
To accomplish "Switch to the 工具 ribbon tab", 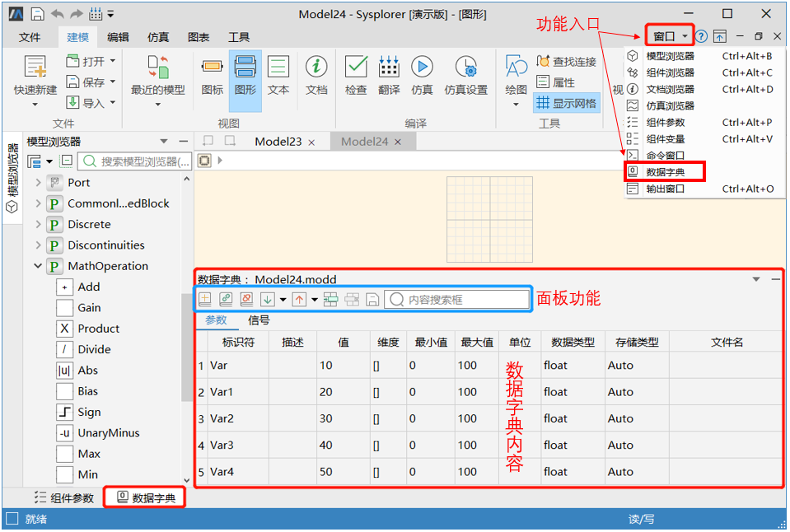I will tap(239, 37).
